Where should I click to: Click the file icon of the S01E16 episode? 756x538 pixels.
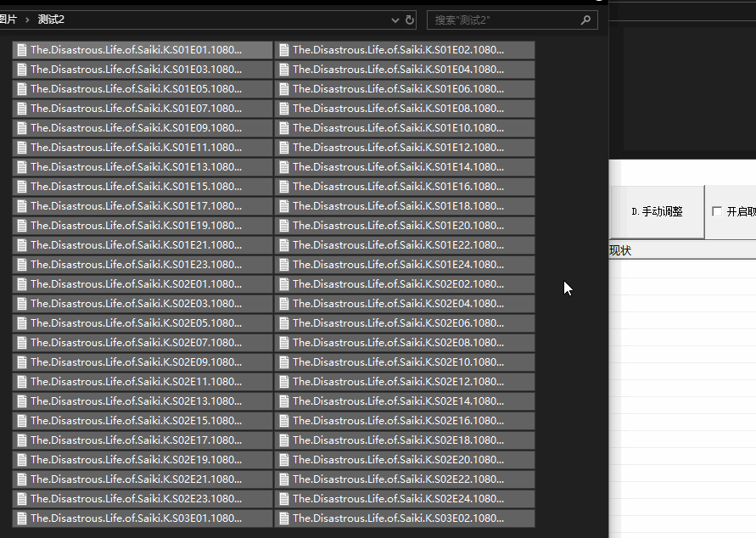pos(284,187)
